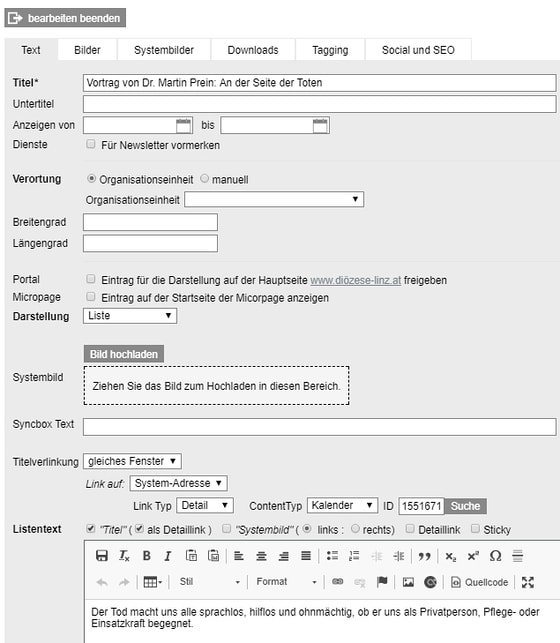
Task: Switch to the Tagging tab
Action: (330, 50)
